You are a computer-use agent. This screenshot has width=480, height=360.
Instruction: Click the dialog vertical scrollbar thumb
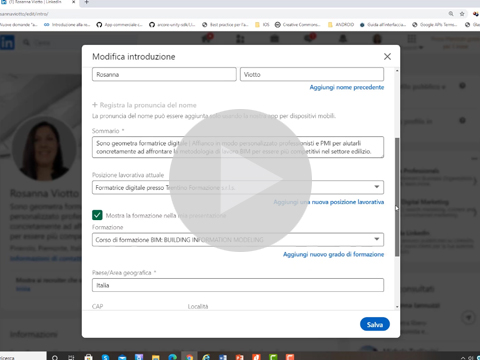(397, 197)
